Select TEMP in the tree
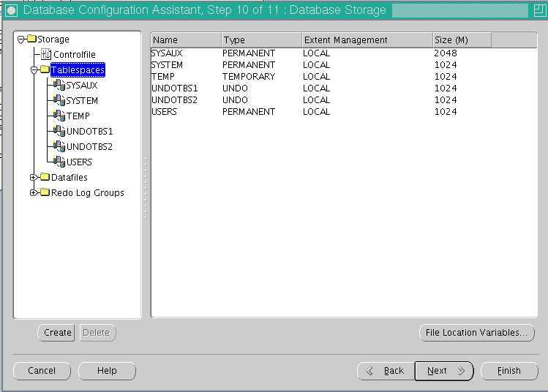The height and width of the screenshot is (392, 548). [x=78, y=116]
